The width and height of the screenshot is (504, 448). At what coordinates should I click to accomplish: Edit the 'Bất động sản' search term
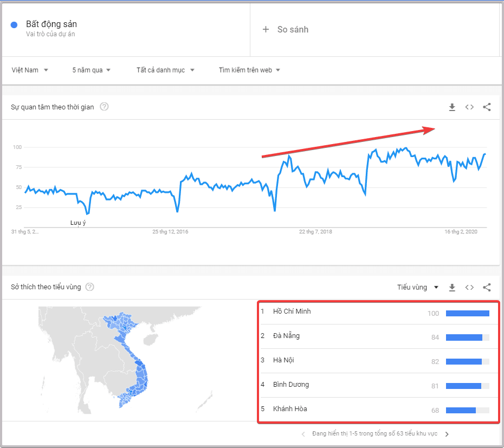51,24
